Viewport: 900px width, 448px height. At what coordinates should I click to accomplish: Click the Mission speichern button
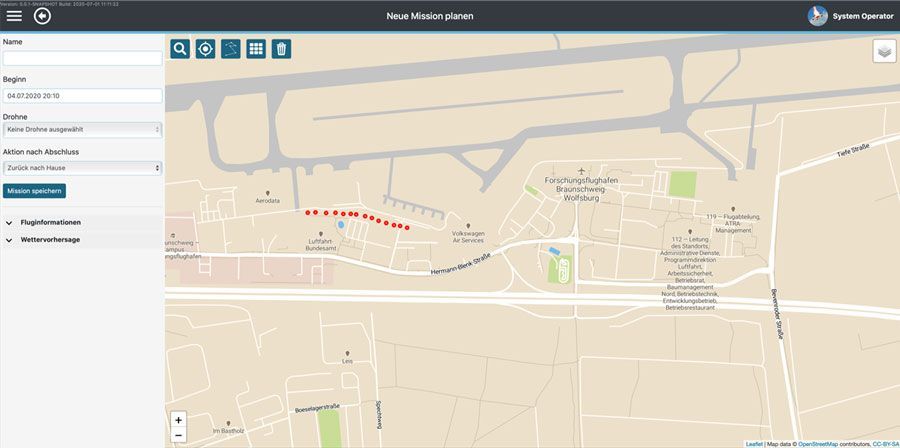35,190
